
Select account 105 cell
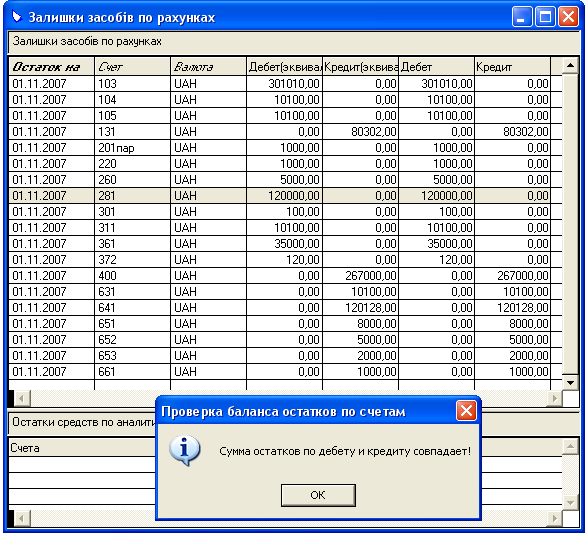[133, 116]
